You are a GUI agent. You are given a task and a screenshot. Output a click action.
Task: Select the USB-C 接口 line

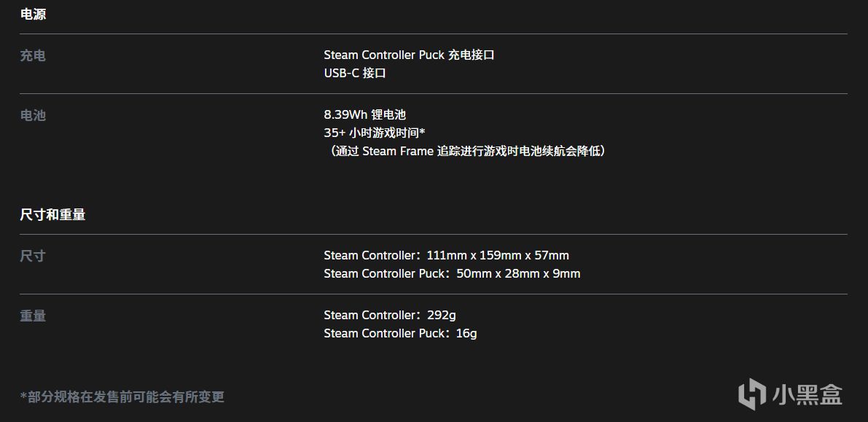tap(355, 74)
